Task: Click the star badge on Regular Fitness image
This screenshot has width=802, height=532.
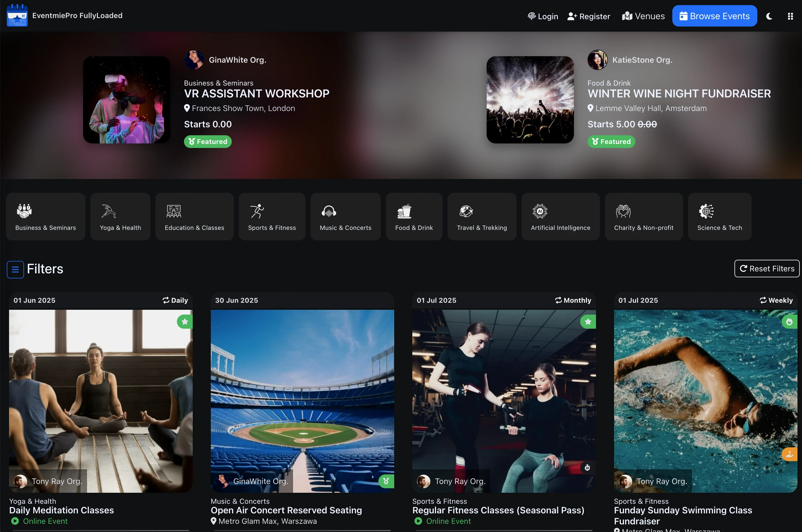Action: click(x=588, y=322)
